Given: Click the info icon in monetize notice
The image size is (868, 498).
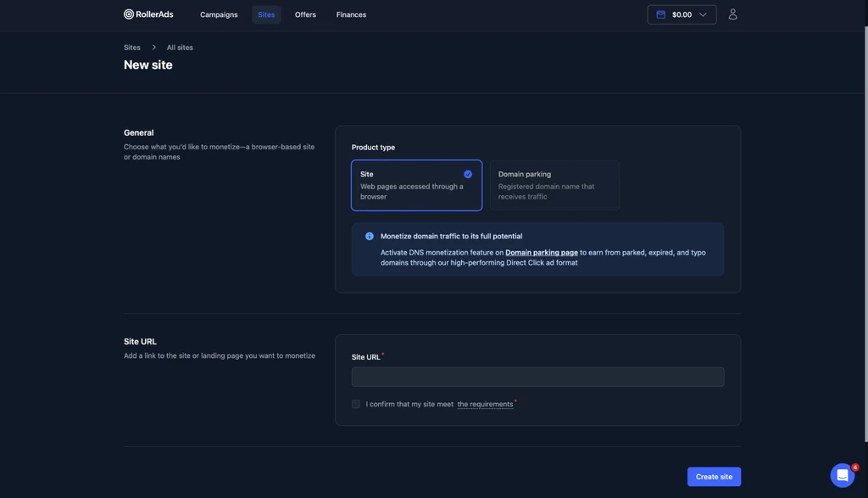Looking at the screenshot, I should click(x=370, y=236).
